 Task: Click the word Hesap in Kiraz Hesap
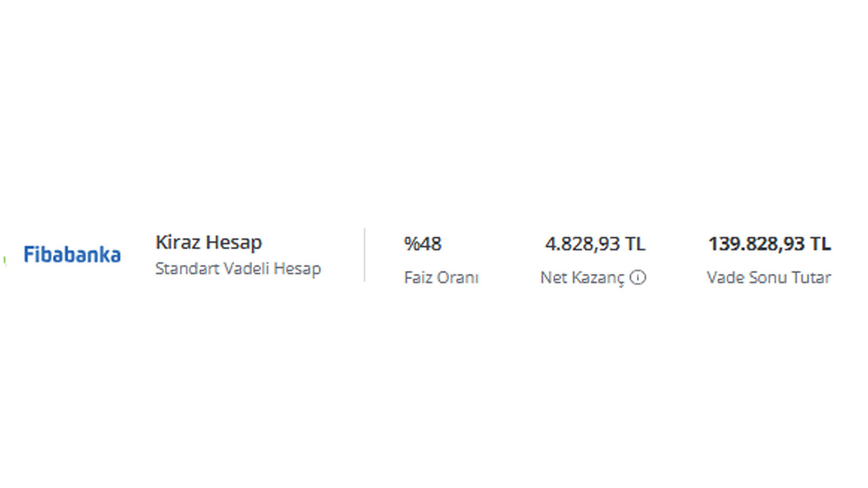coord(234,243)
